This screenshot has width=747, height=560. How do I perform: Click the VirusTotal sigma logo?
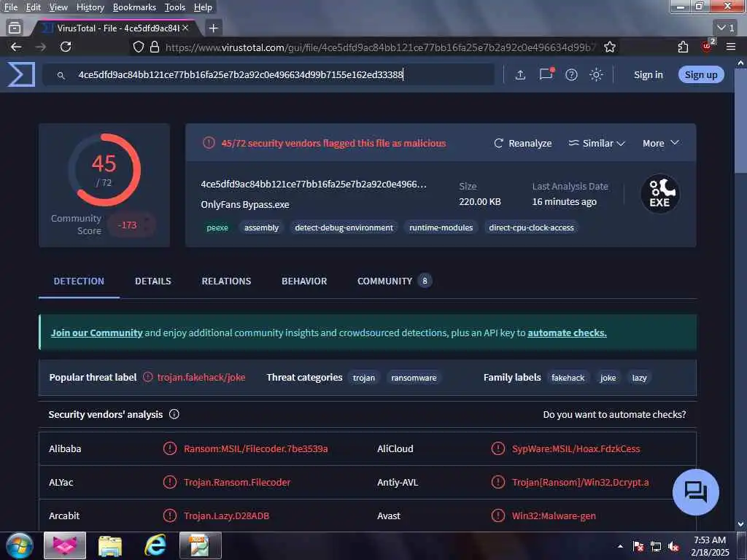click(21, 74)
